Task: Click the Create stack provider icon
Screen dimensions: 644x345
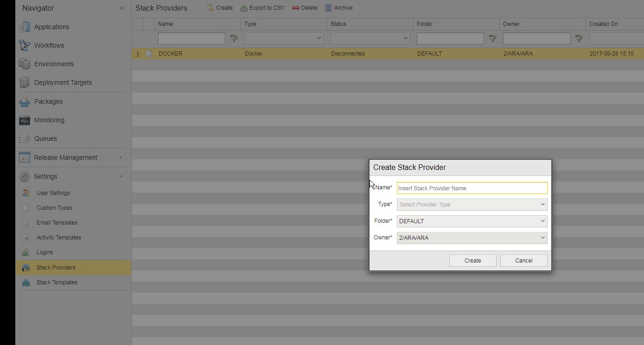Action: click(210, 7)
